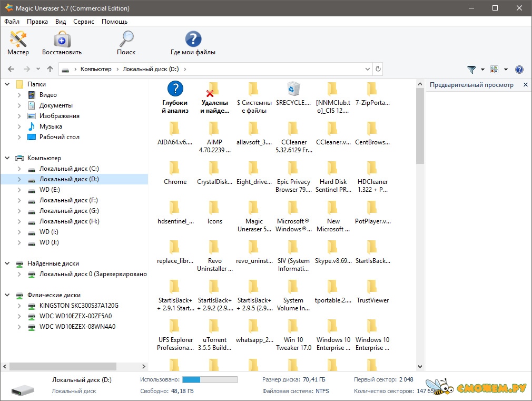Click the disk usage progress bar

[x=210, y=379]
